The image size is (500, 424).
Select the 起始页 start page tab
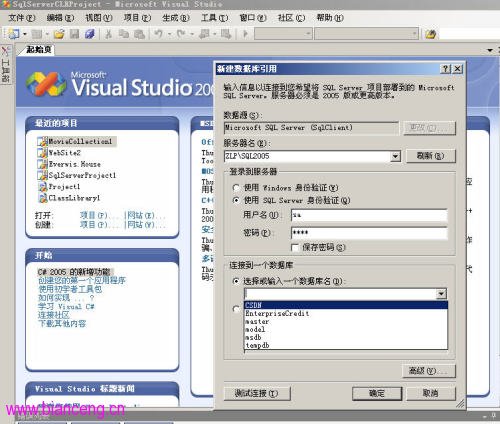pyautogui.click(x=37, y=49)
